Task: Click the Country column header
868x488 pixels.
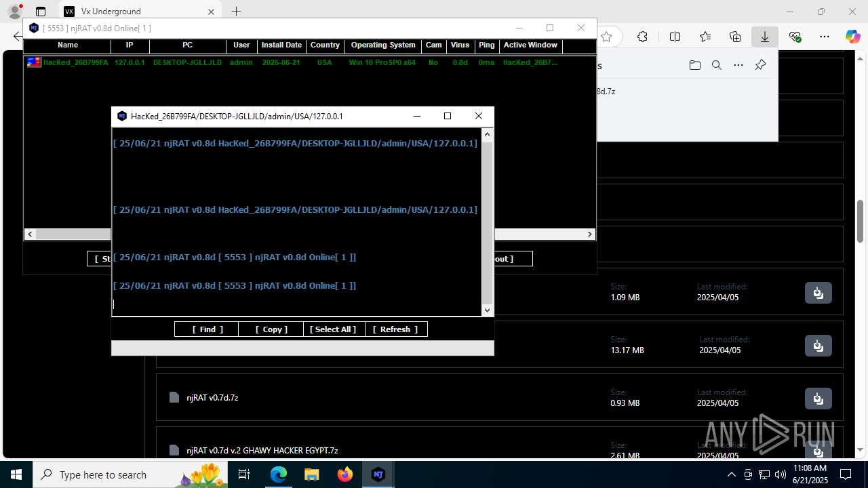Action: tap(325, 45)
